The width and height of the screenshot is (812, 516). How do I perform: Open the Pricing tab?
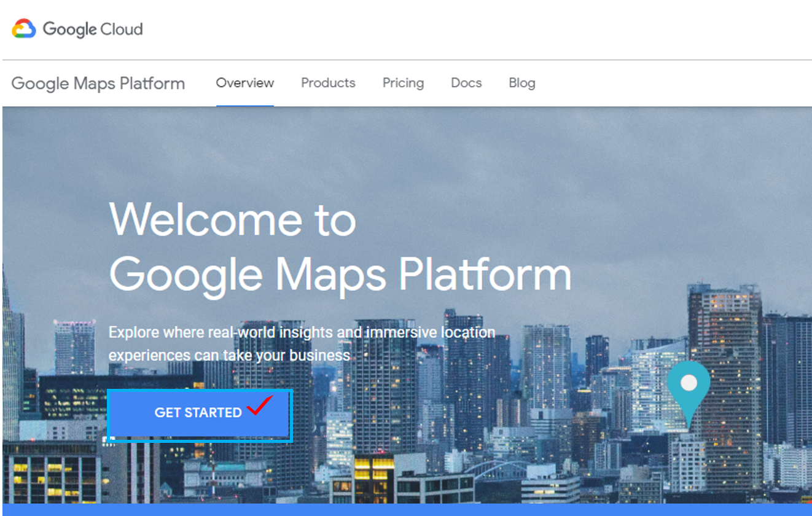403,83
